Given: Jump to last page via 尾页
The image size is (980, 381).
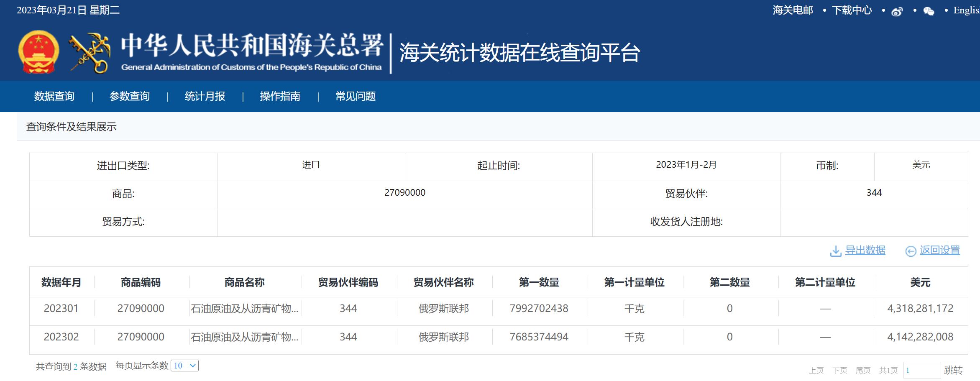Looking at the screenshot, I should pyautogui.click(x=863, y=370).
